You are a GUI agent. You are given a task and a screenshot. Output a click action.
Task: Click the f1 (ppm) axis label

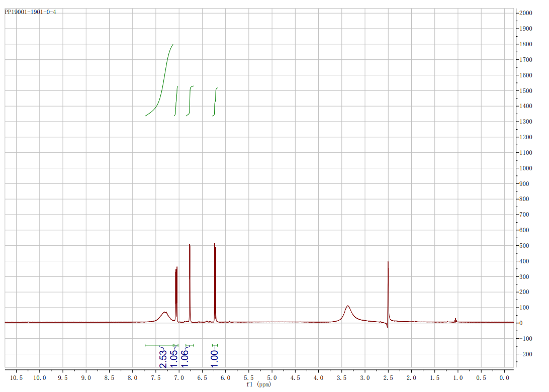click(x=259, y=384)
